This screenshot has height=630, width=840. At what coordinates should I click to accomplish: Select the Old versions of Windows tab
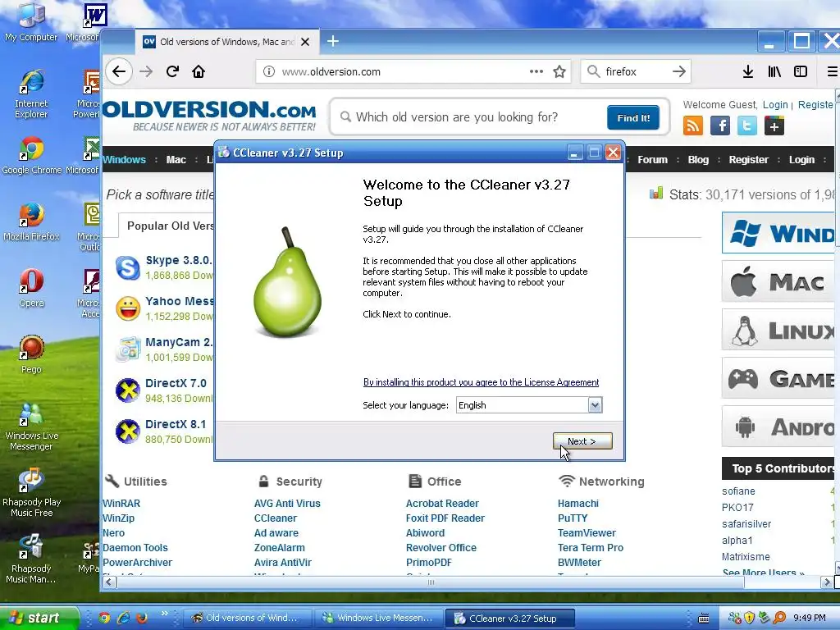pos(227,42)
